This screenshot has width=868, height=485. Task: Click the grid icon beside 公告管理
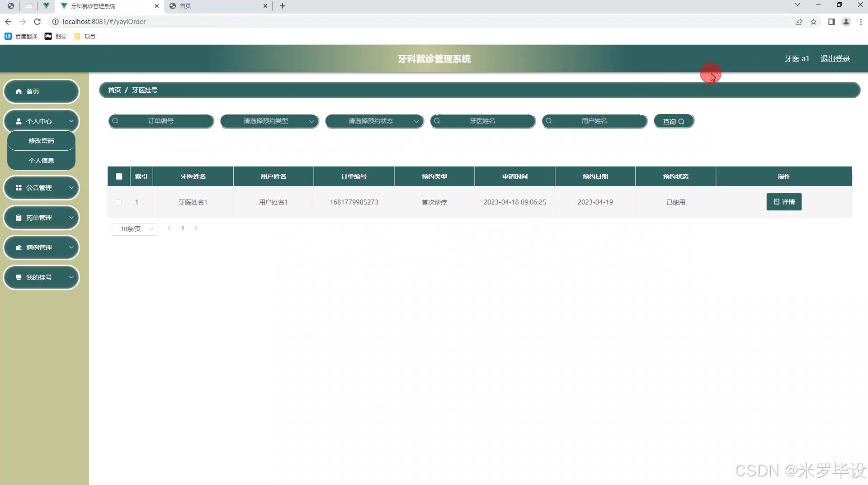[19, 188]
